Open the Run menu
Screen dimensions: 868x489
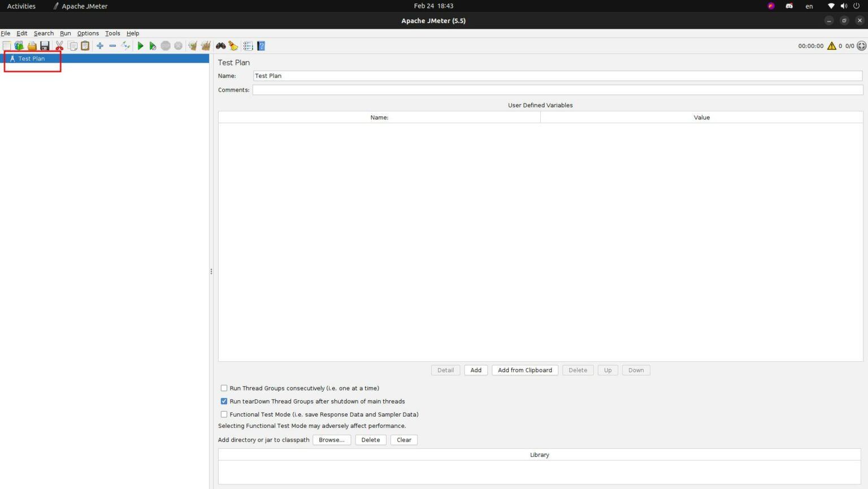pyautogui.click(x=66, y=33)
